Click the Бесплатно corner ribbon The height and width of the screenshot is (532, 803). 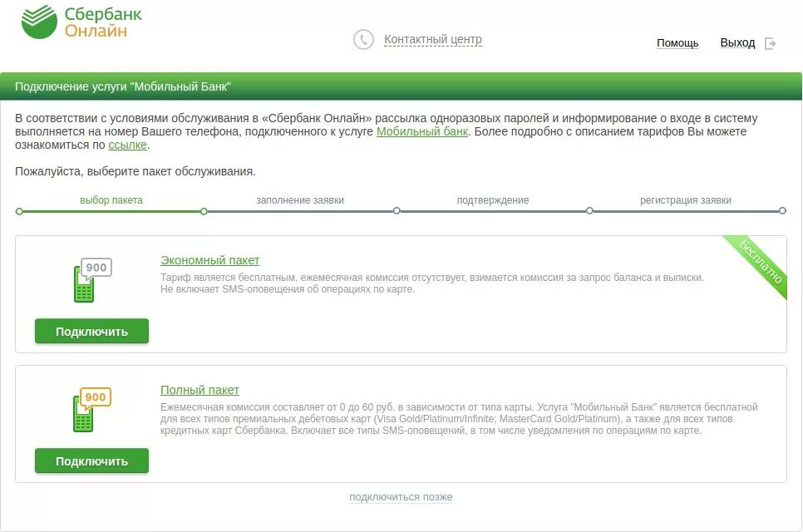[758, 264]
